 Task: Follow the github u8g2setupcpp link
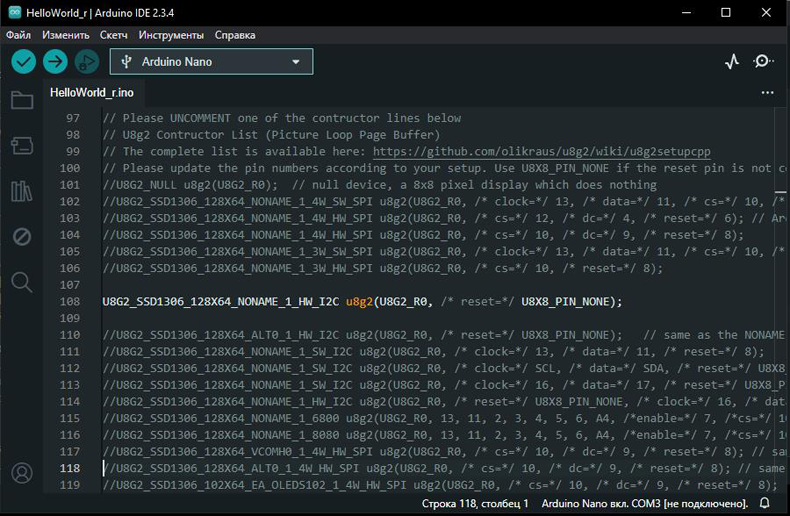tap(542, 151)
